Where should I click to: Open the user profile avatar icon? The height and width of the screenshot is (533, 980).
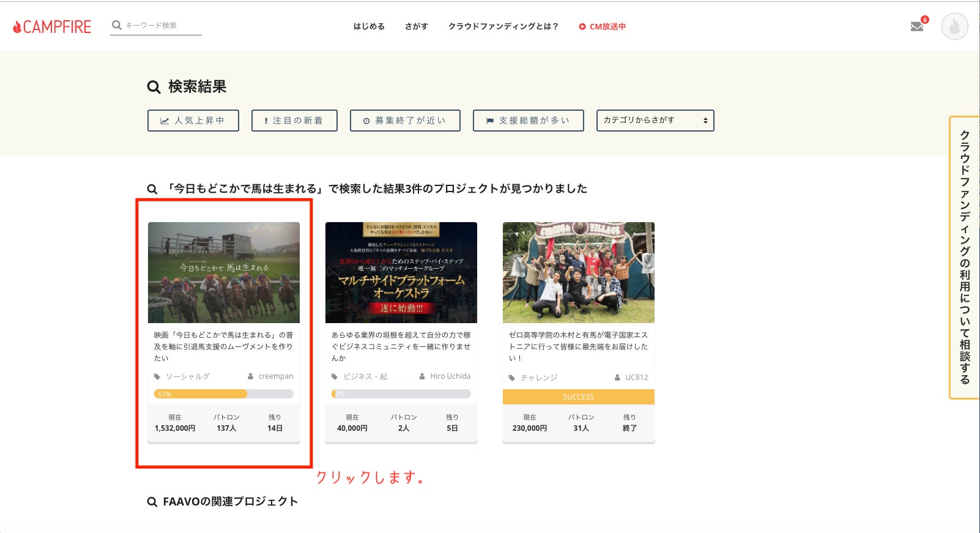[954, 26]
